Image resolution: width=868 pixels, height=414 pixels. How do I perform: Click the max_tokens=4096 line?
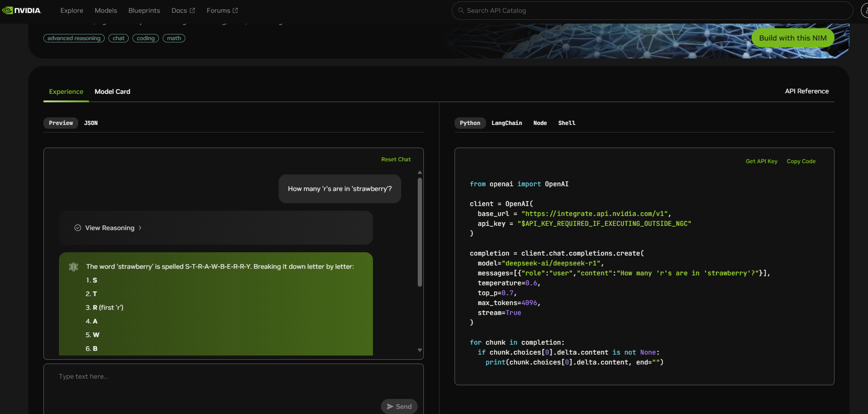[x=509, y=303]
